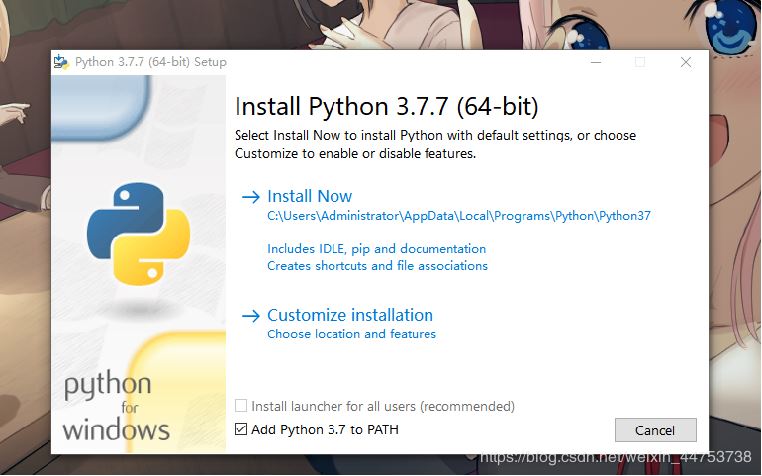Screen dimensions: 762x476
Task: Choose Customize installation
Action: click(x=350, y=315)
